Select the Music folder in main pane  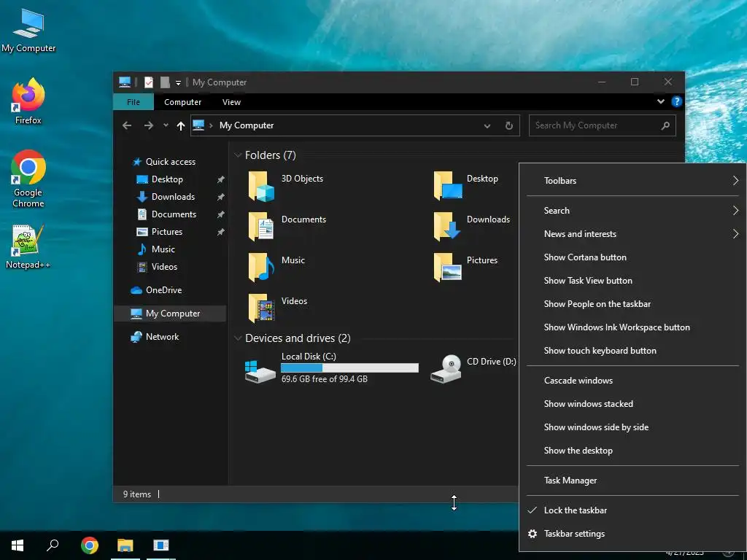[x=261, y=268]
